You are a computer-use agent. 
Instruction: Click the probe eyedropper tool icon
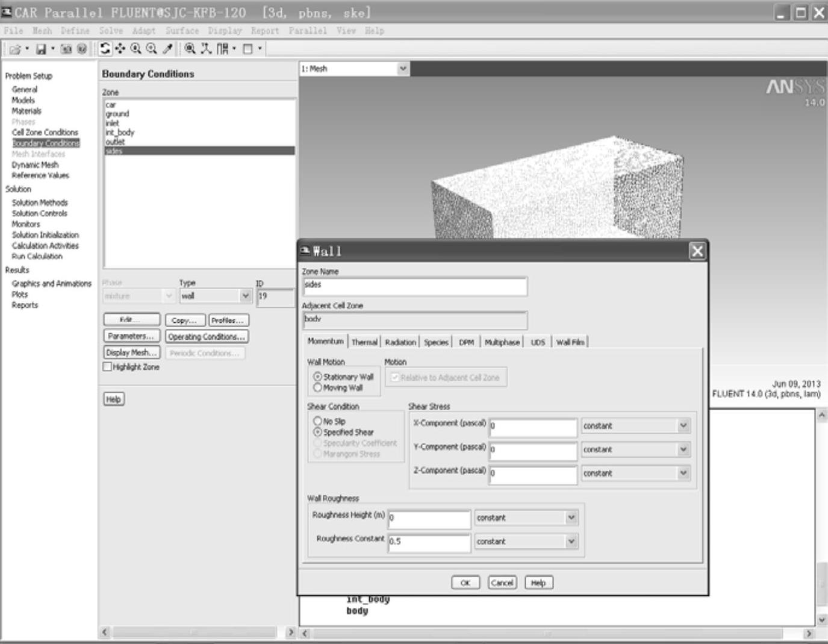click(168, 49)
